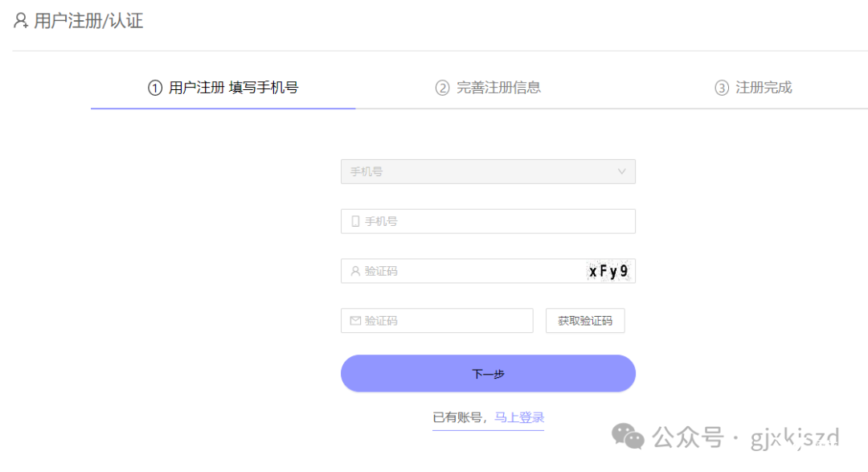Viewport: 868px width, 472px height.
Task: Click the envelope icon in the SMS code field
Action: point(355,321)
